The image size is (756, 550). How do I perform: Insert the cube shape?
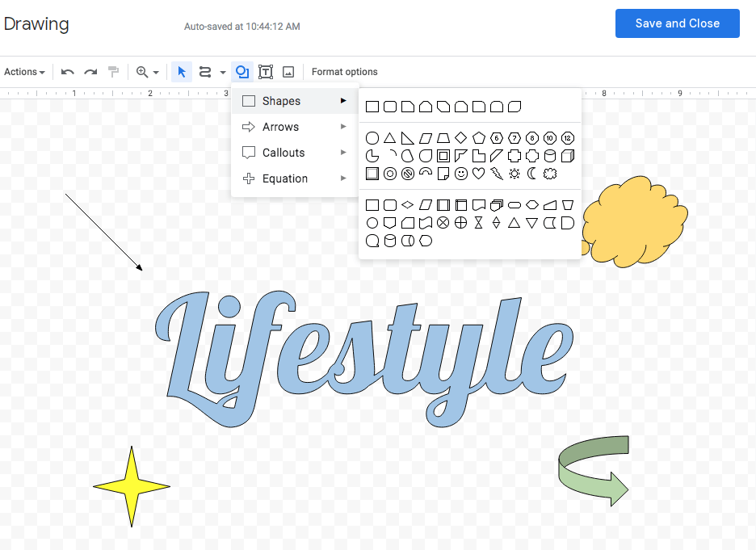pyautogui.click(x=568, y=156)
